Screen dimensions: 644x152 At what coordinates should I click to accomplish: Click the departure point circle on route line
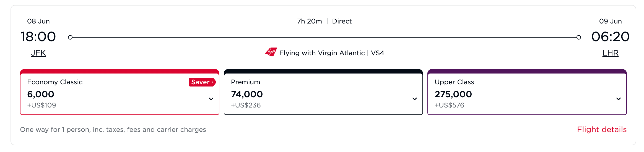70,37
